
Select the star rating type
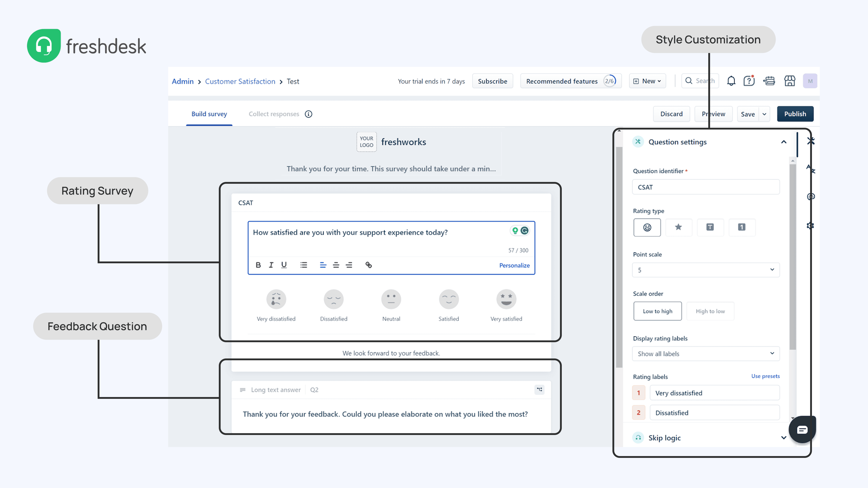pyautogui.click(x=678, y=227)
